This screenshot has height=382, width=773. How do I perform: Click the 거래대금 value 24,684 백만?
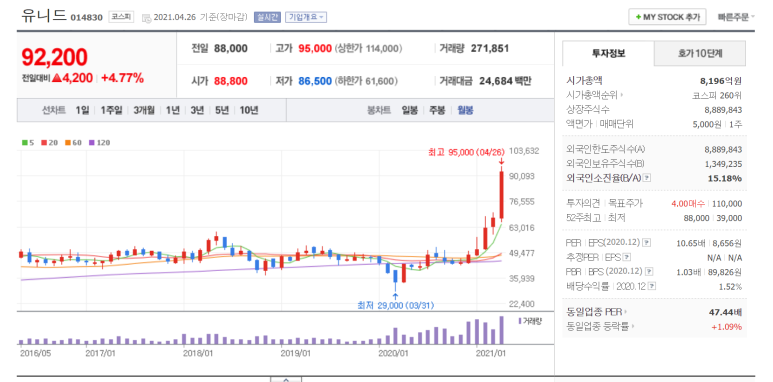(x=505, y=81)
